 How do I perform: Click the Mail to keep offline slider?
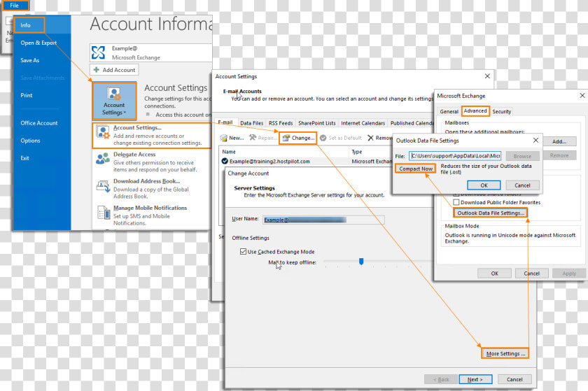pos(361,262)
